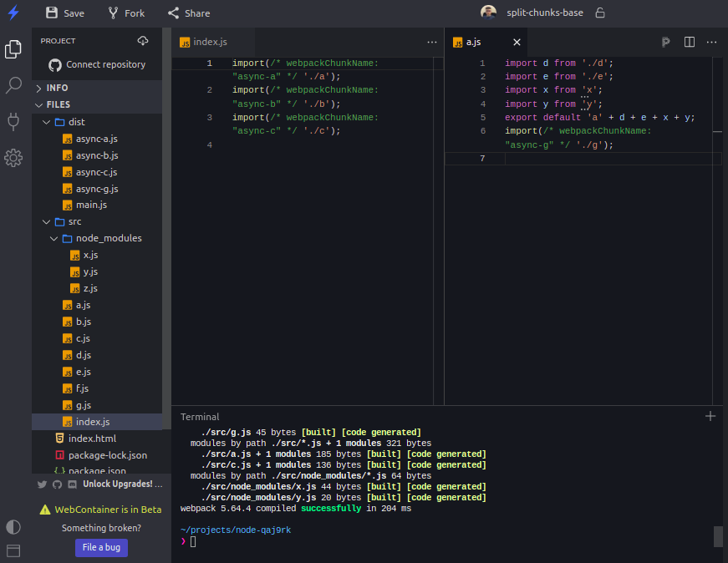Collapse the node_modules folder

coord(108,238)
